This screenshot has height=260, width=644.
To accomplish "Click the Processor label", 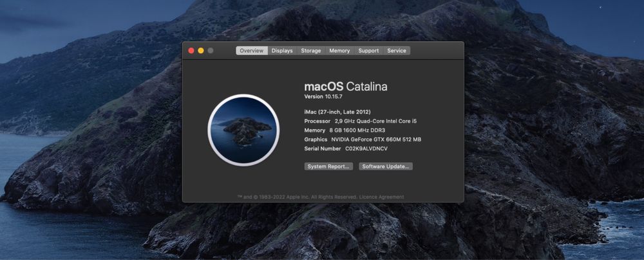I will coord(317,121).
